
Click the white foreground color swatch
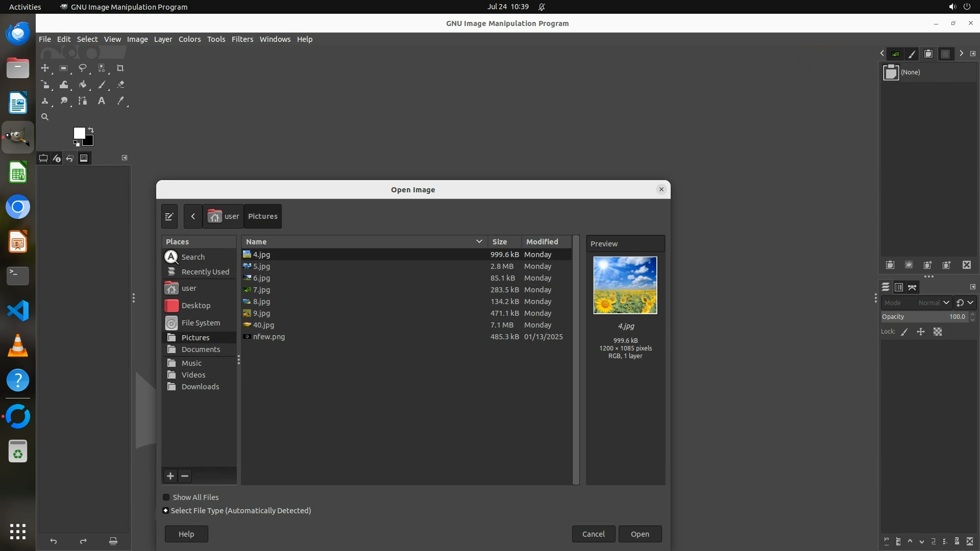pos(79,133)
